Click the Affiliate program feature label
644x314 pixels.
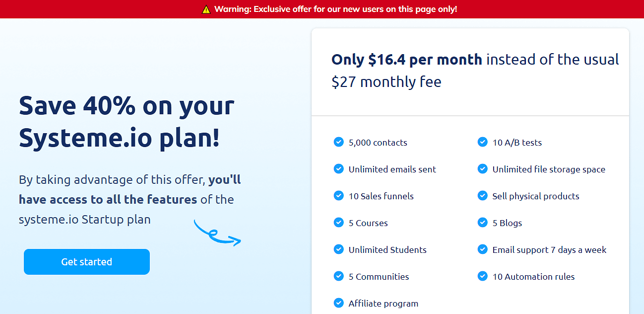click(x=383, y=304)
